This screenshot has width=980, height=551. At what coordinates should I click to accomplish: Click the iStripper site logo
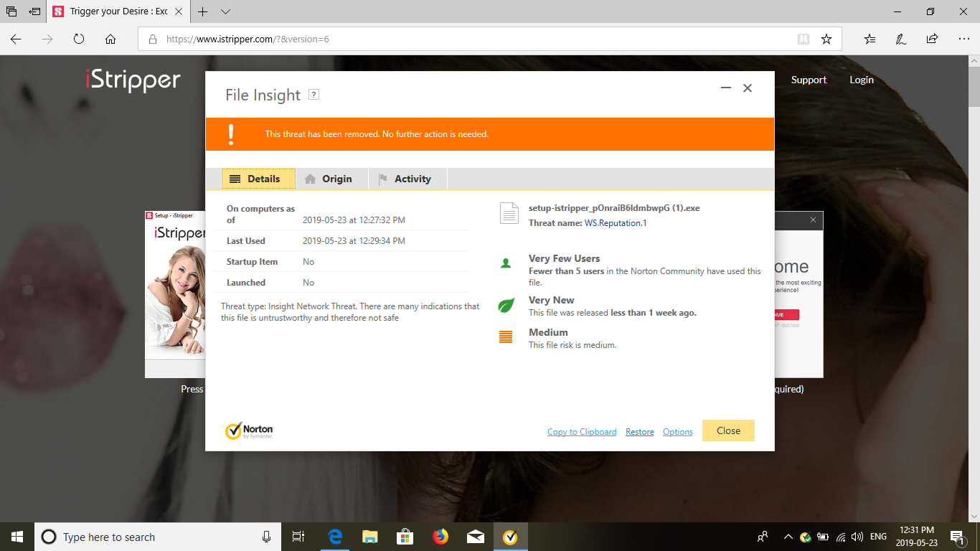point(133,80)
